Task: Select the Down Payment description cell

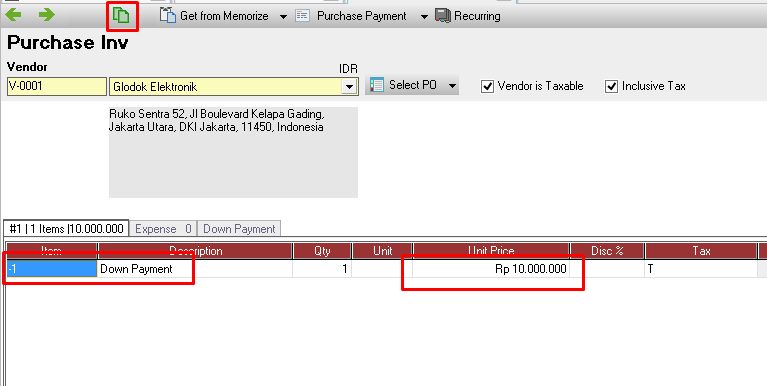Action: (x=195, y=269)
